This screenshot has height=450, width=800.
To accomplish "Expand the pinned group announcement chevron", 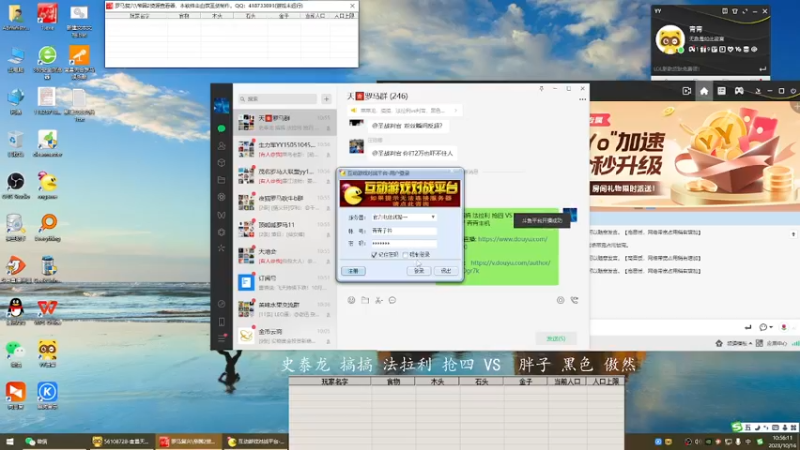I will click(455, 110).
